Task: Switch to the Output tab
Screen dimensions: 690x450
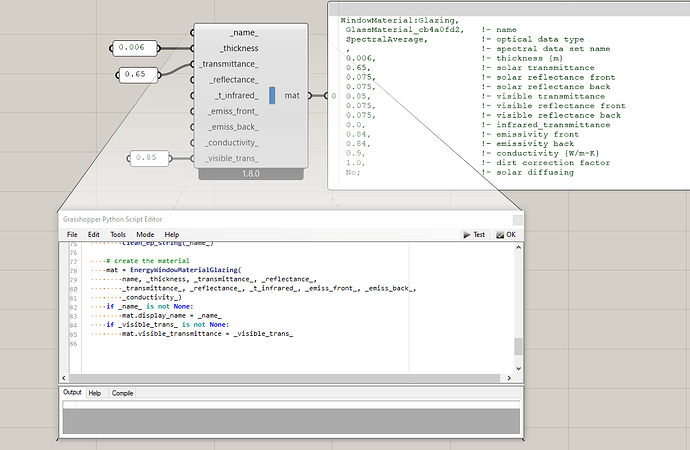Action: [x=72, y=392]
